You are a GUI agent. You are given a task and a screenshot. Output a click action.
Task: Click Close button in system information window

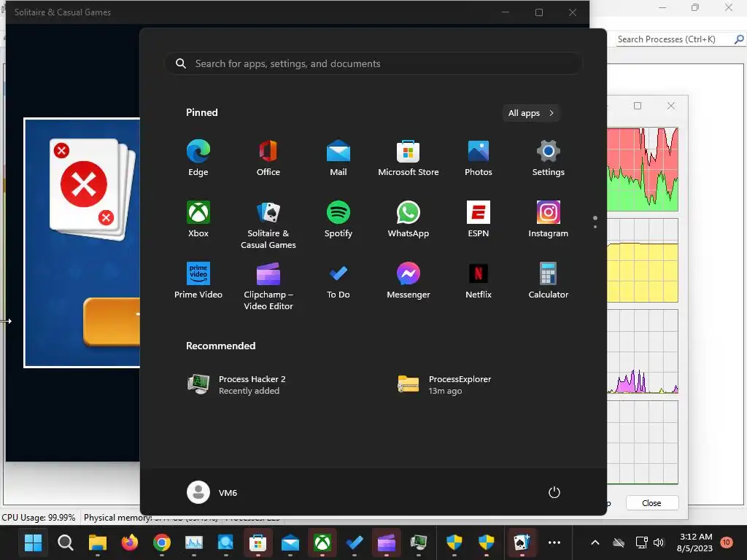tap(651, 503)
